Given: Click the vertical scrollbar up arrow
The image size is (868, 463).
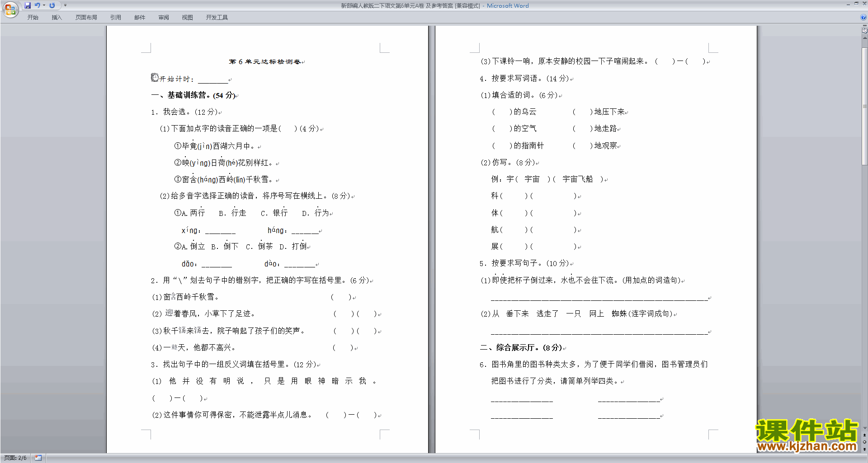Looking at the screenshot, I should 865,38.
